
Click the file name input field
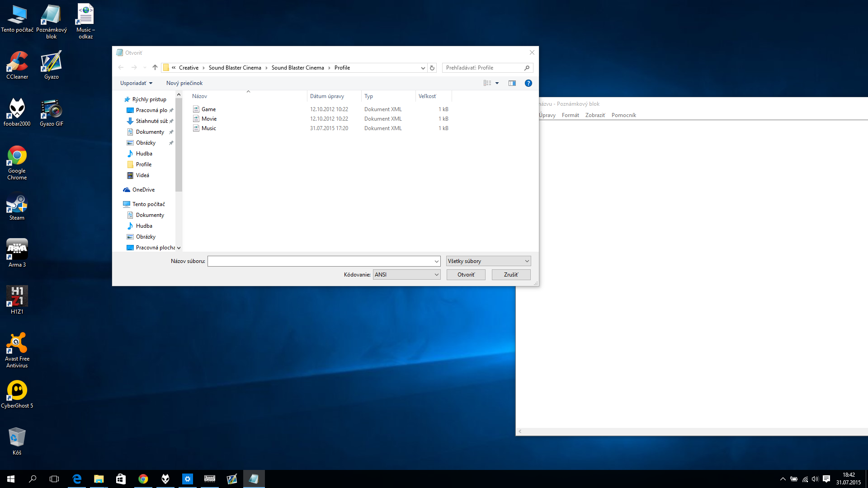324,261
